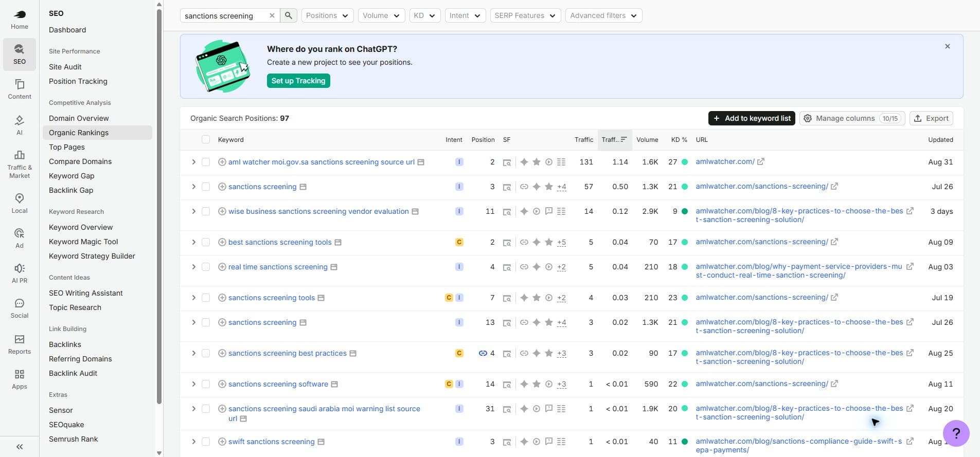Image resolution: width=980 pixels, height=457 pixels.
Task: Collapse the sidebar with double-chevron icon
Action: tap(20, 447)
